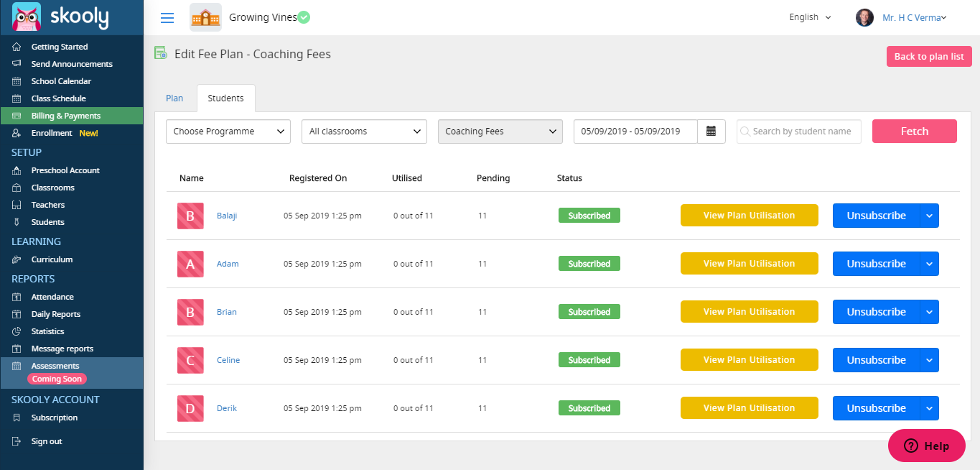
Task: Expand Adam's Unsubscribe dropdown arrow
Action: pyautogui.click(x=929, y=264)
